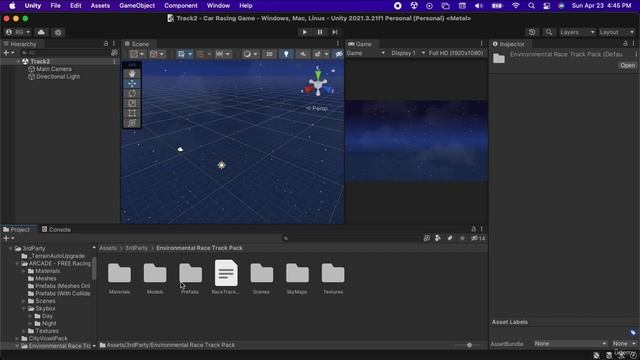Toggle Scene audio mute
The image size is (640, 360).
302,54
